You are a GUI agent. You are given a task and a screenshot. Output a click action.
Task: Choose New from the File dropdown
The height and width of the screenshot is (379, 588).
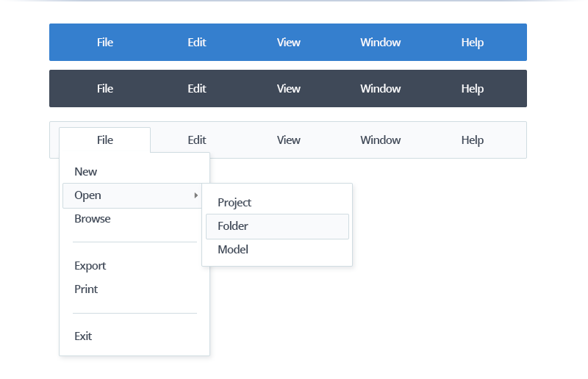(x=86, y=172)
